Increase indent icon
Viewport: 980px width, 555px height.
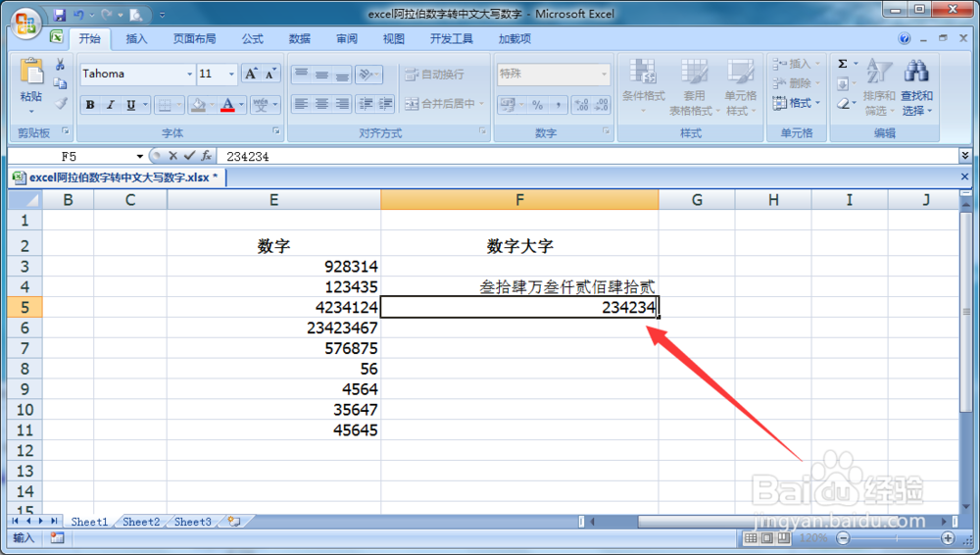tap(385, 104)
